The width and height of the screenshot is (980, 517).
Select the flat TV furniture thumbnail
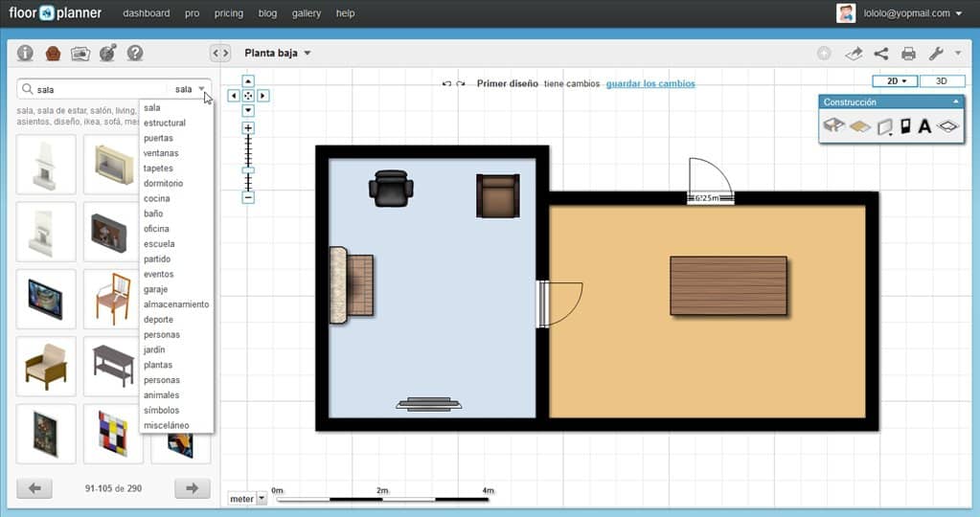click(46, 299)
